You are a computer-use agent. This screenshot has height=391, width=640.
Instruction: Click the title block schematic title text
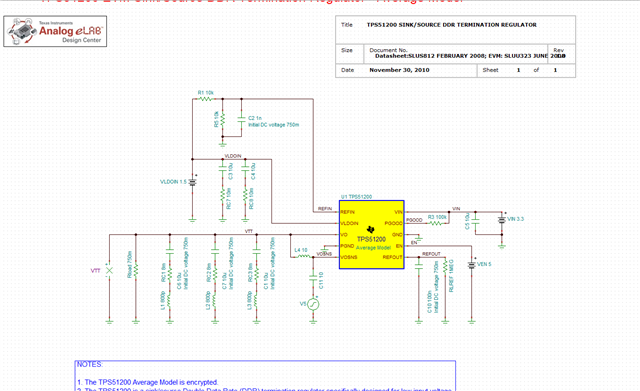(451, 25)
